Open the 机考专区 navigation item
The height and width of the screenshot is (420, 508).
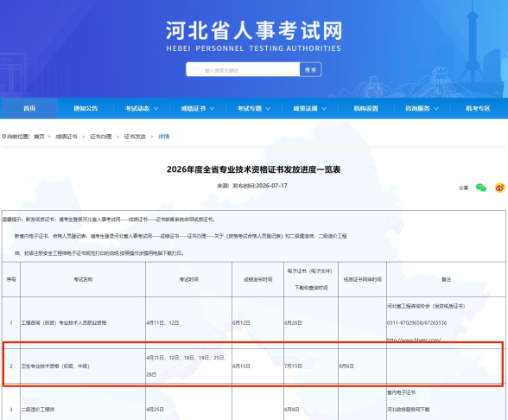(x=479, y=108)
